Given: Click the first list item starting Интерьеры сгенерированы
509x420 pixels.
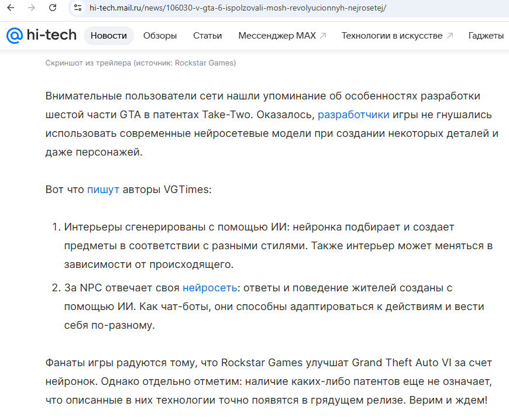Looking at the screenshot, I should click(278, 246).
